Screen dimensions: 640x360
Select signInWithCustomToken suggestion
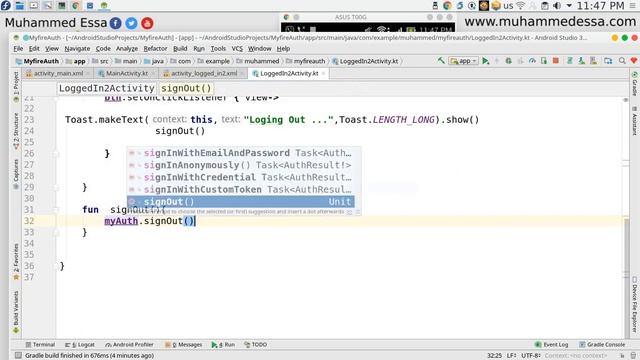pos(240,190)
